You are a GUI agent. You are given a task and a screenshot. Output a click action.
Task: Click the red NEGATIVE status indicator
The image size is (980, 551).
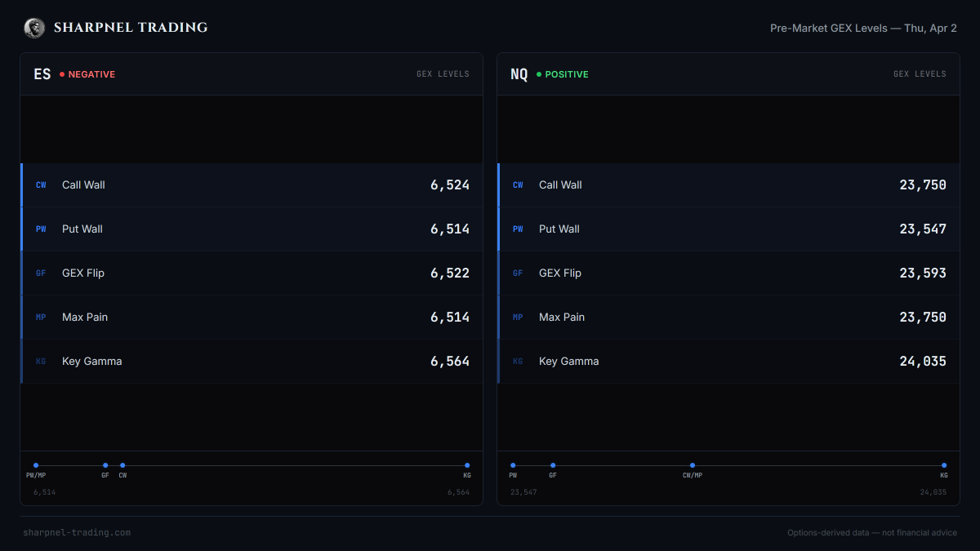pos(87,74)
